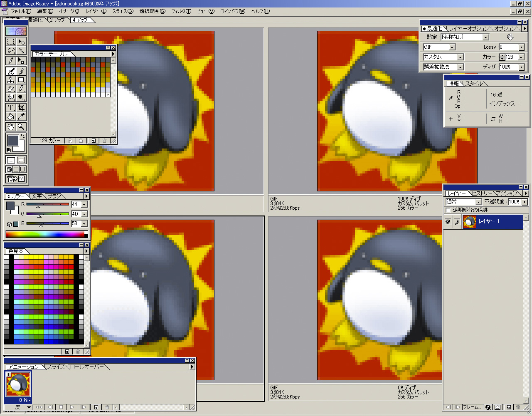Image resolution: width=532 pixels, height=416 pixels.
Task: Switch to the ロールオーバー tab
Action: point(87,367)
